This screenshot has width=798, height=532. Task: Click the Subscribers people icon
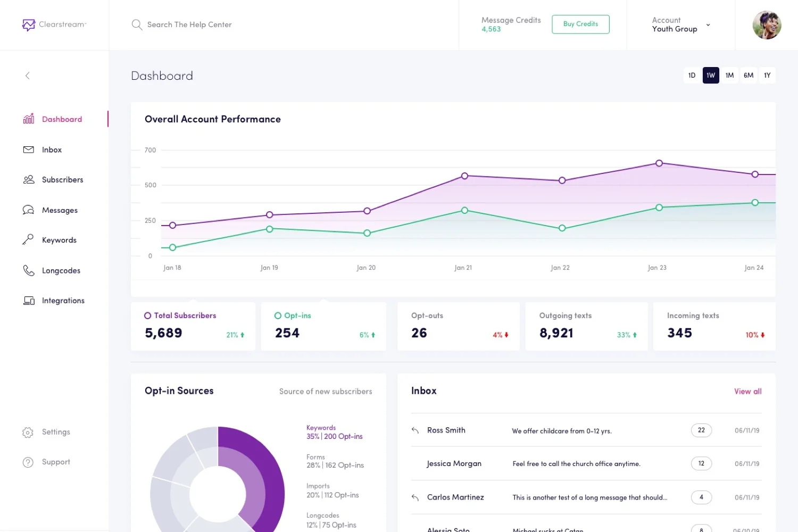[x=29, y=179]
